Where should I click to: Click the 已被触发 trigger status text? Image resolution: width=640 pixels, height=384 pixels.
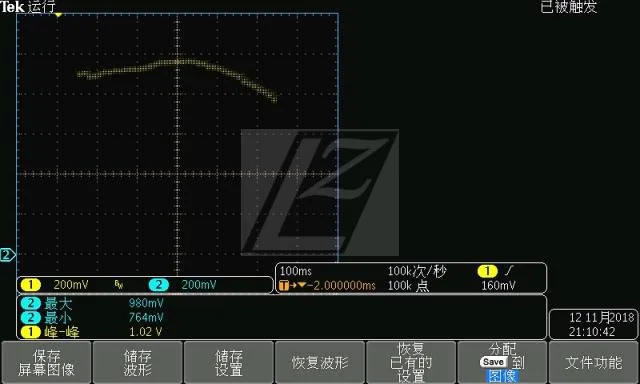pos(569,7)
